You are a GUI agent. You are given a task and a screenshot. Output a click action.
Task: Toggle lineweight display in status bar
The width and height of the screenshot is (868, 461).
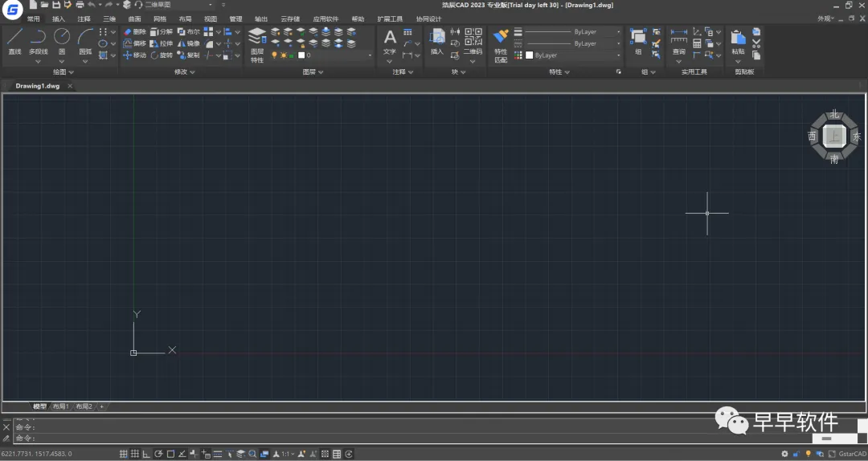(217, 454)
